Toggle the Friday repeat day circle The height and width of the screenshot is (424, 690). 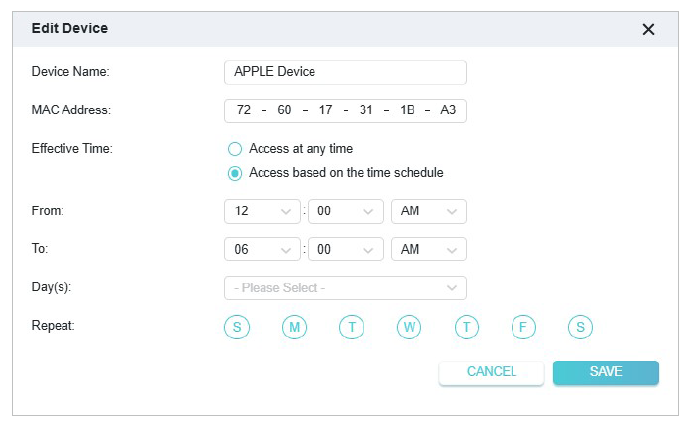point(523,326)
